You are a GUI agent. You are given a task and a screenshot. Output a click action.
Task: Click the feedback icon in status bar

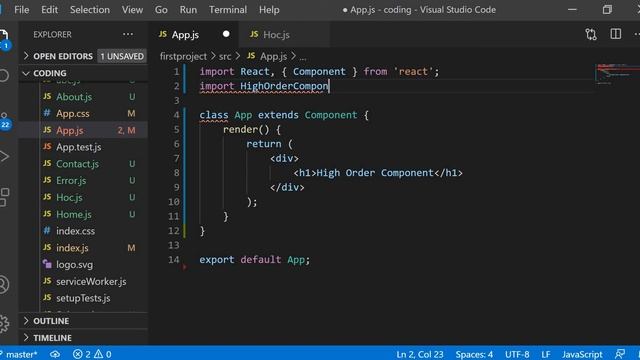pos(620,354)
